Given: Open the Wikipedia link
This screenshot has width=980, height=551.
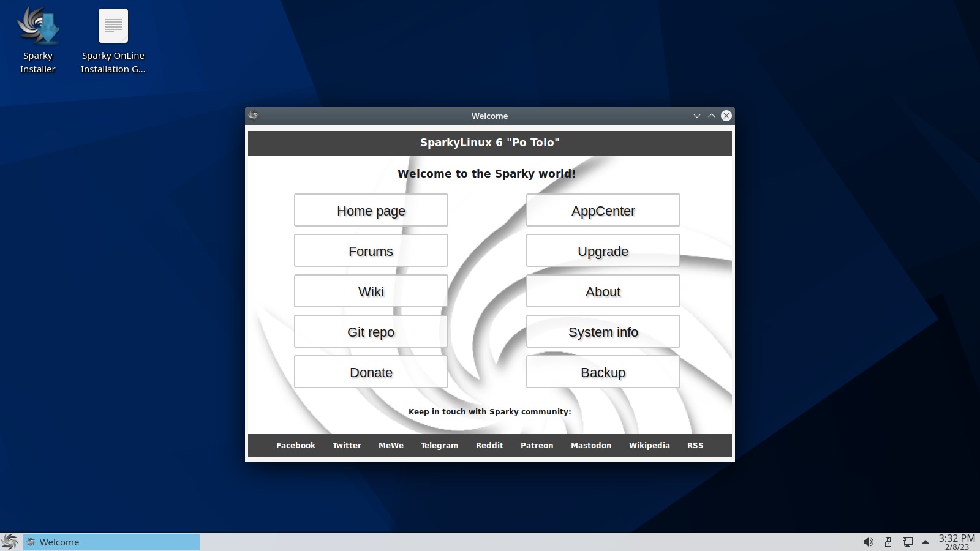Looking at the screenshot, I should (x=649, y=446).
